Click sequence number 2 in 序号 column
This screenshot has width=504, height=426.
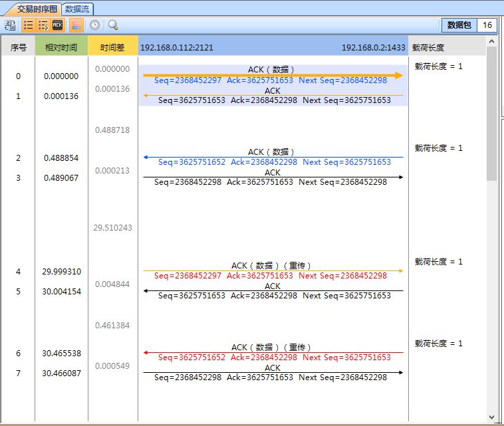(19, 158)
